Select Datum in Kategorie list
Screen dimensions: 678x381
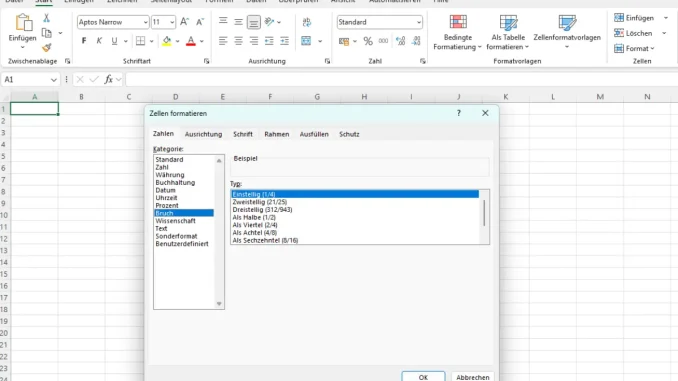pyautogui.click(x=166, y=190)
